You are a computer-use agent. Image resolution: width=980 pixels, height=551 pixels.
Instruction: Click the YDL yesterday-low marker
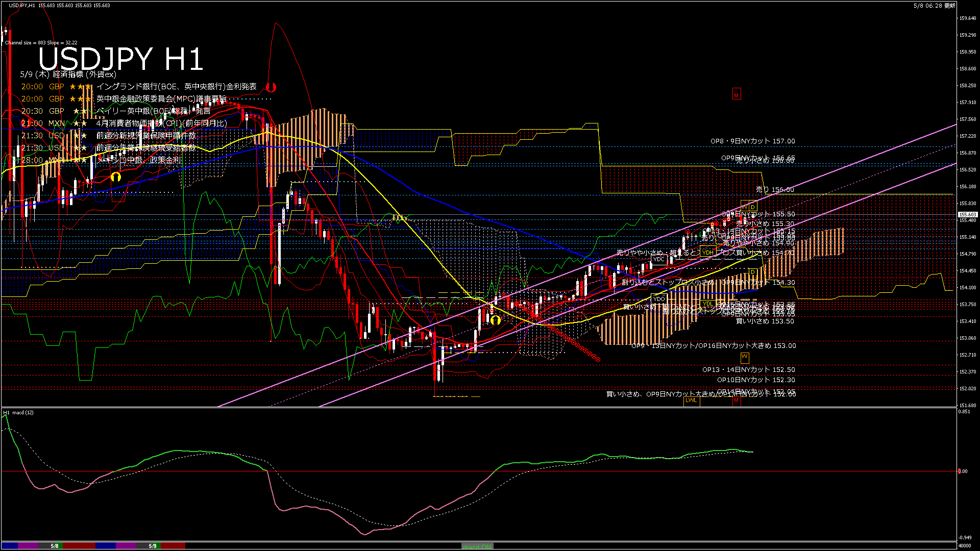coord(707,304)
